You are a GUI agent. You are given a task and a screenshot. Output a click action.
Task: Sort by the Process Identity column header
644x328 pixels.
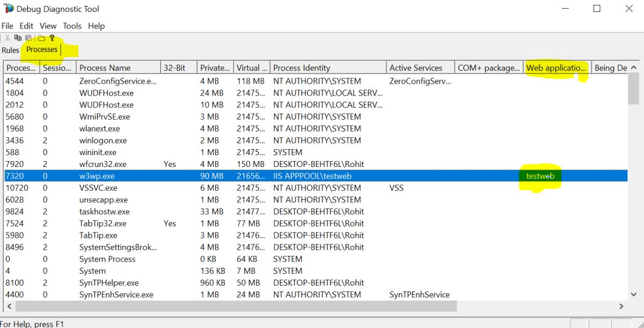[x=328, y=68]
